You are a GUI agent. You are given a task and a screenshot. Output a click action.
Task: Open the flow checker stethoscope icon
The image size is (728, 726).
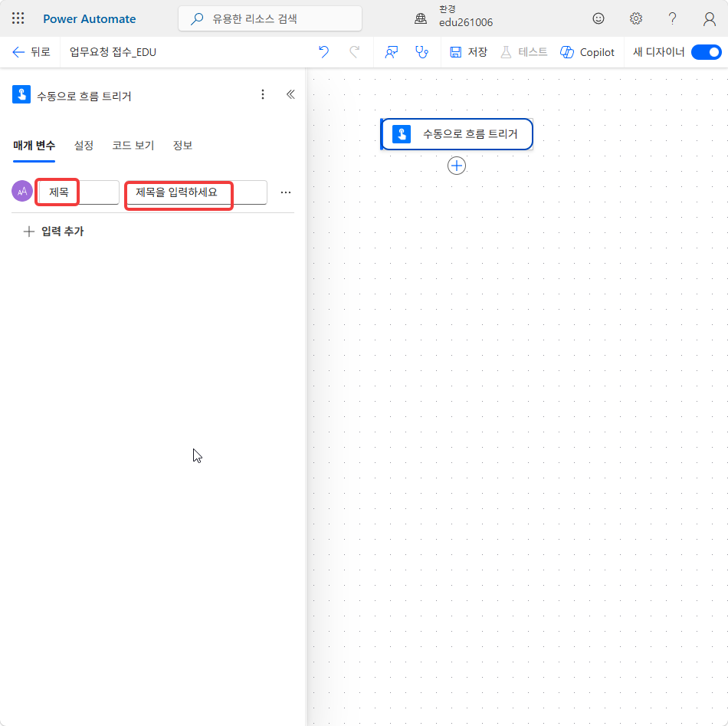[421, 52]
